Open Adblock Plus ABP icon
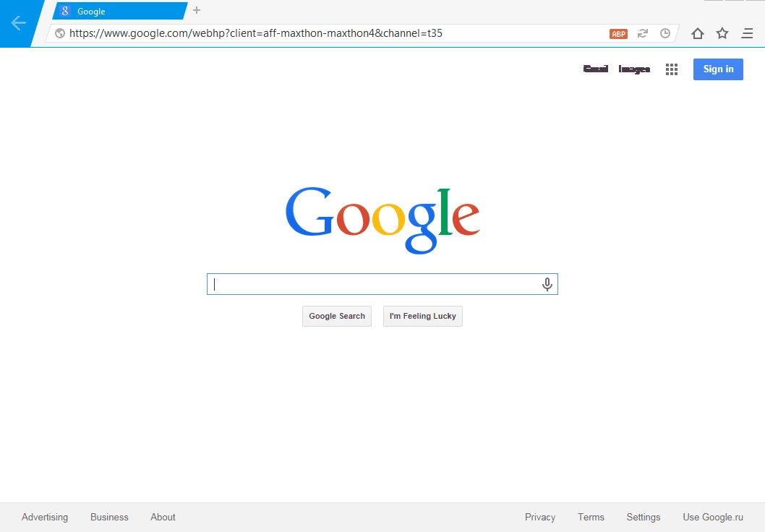The height and width of the screenshot is (532, 765). 618,34
